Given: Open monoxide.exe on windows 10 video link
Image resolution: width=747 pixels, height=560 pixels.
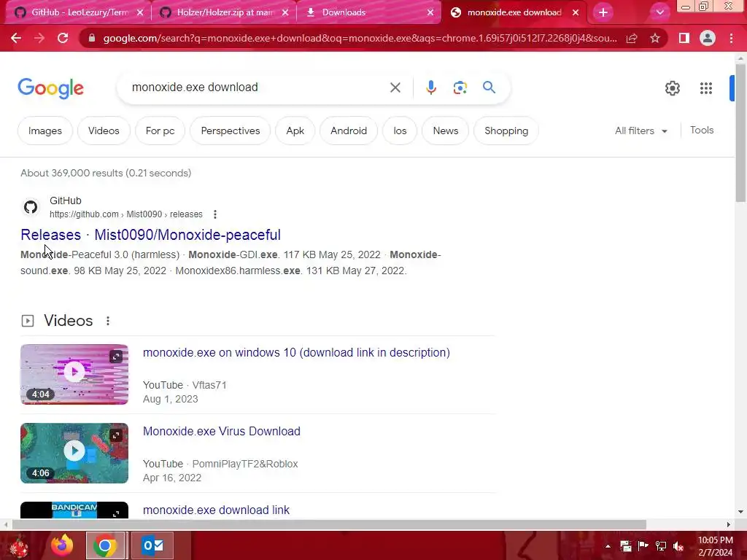Looking at the screenshot, I should pyautogui.click(x=296, y=352).
